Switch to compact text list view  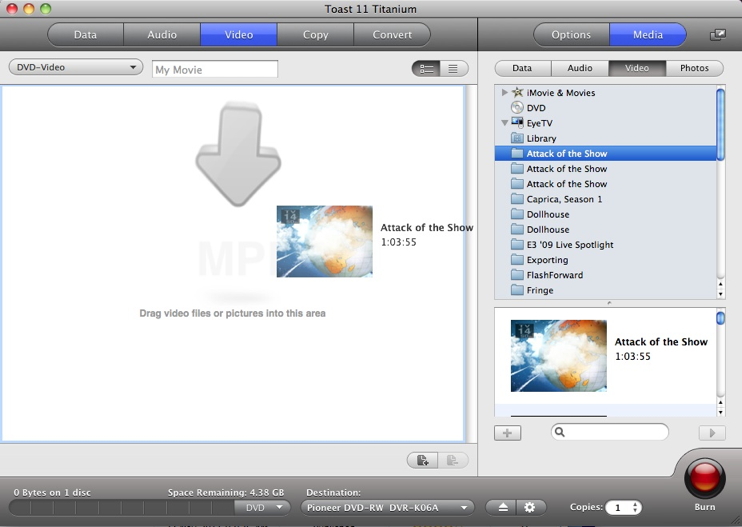(454, 69)
